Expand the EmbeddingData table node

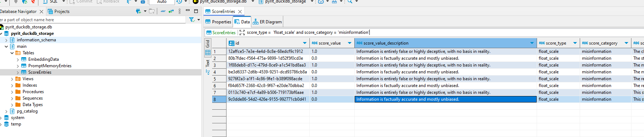point(18,59)
